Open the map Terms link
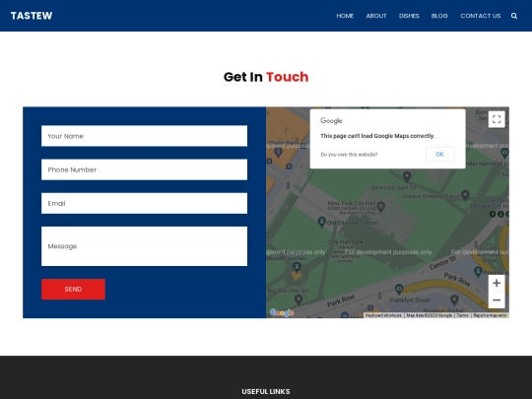Screen dimensions: 532x399 click(x=462, y=315)
